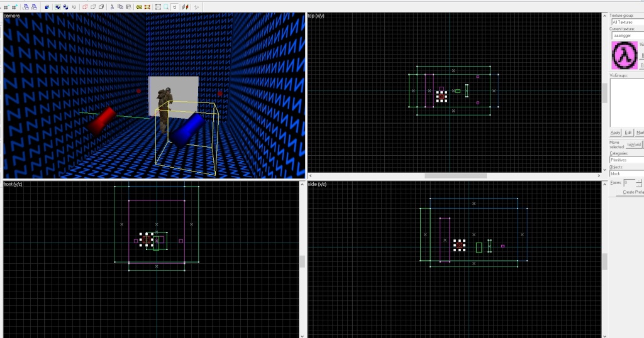Click the Save Window State icon
Image resolution: width=644 pixels, height=338 pixels.
click(34, 7)
